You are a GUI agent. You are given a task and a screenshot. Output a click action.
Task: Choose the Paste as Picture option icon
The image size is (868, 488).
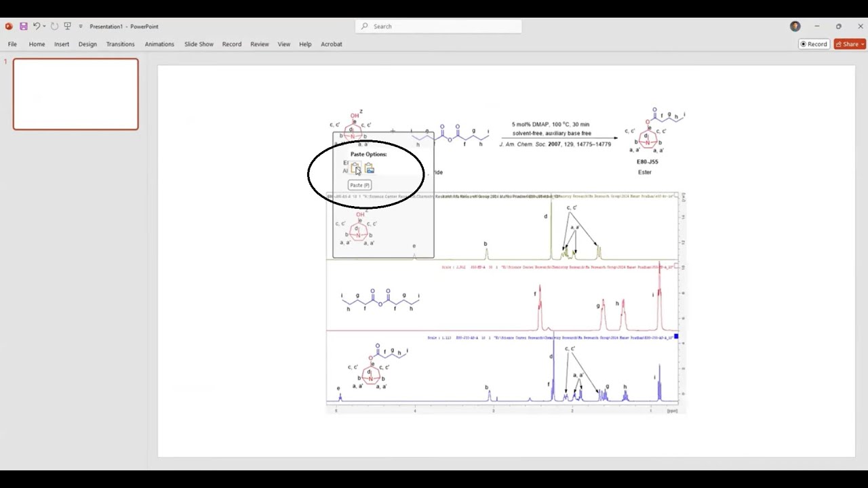point(370,168)
